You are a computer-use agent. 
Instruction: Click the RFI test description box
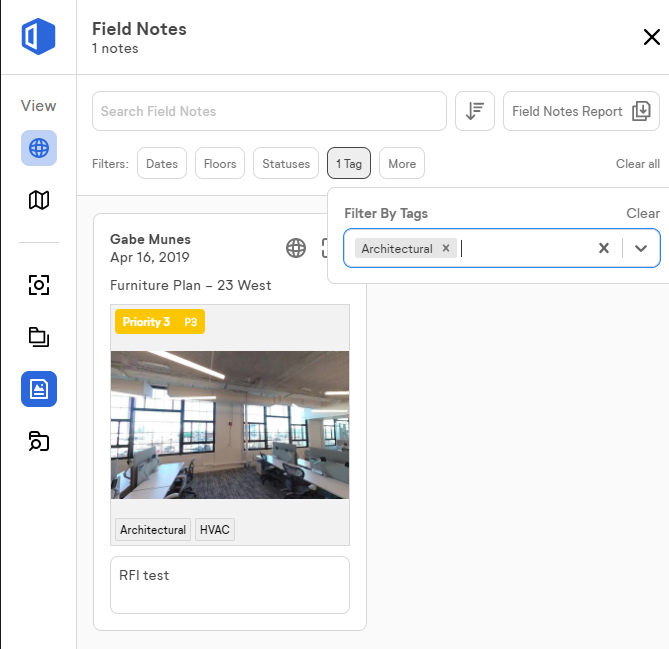[230, 585]
